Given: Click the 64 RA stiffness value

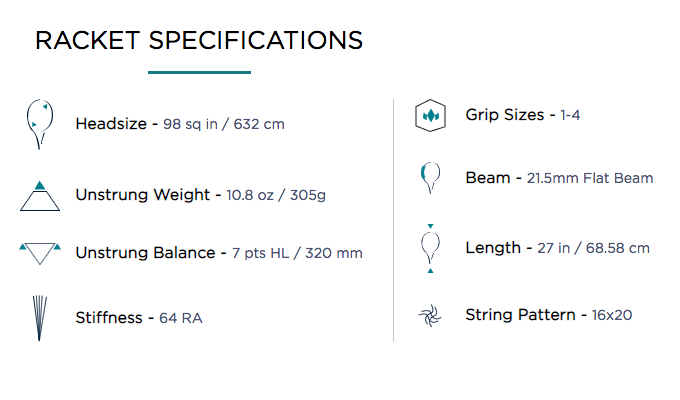Looking at the screenshot, I should pos(181,318).
